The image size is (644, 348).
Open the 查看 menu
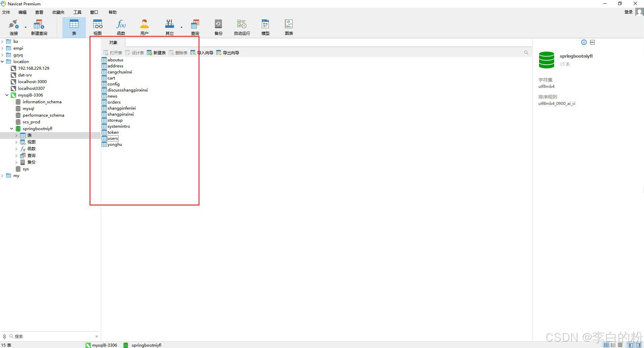coord(39,12)
